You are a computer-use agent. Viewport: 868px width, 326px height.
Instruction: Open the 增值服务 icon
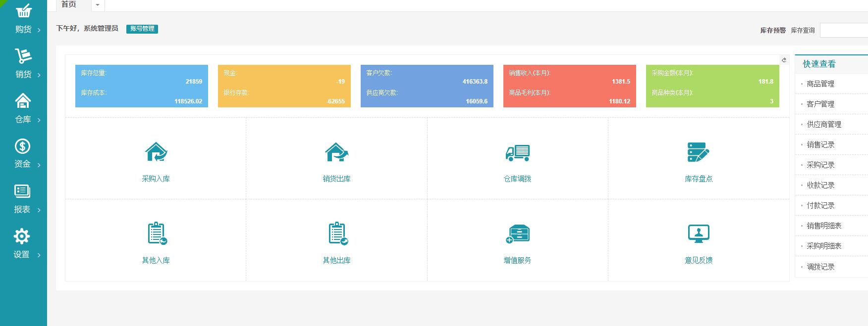(x=517, y=233)
